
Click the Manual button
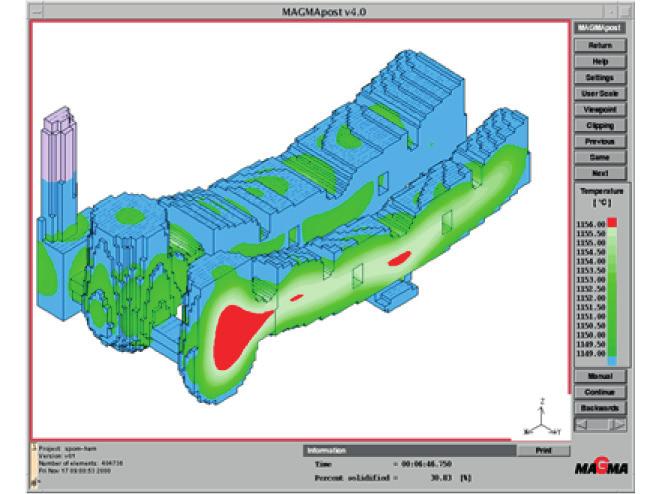pyautogui.click(x=600, y=376)
